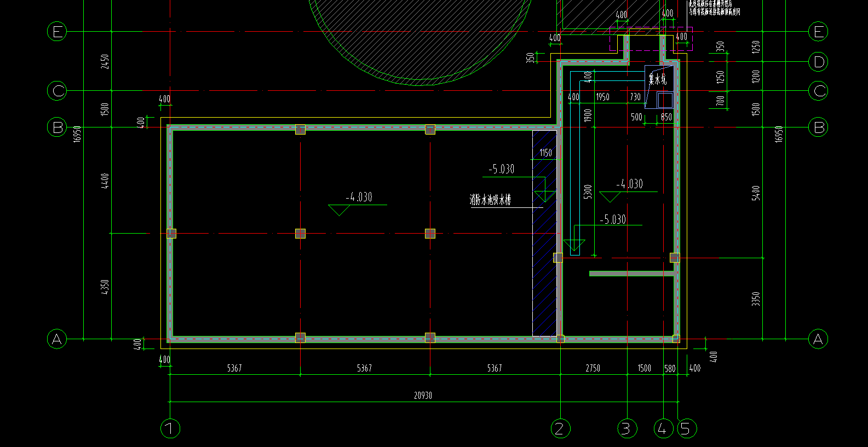Click the 消防水池吸水槽 label

(490, 200)
